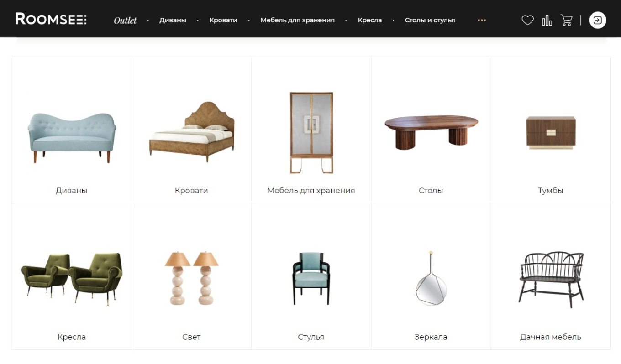Image resolution: width=621 pixels, height=364 pixels.
Task: Open the wishlist heart icon
Action: (527, 20)
